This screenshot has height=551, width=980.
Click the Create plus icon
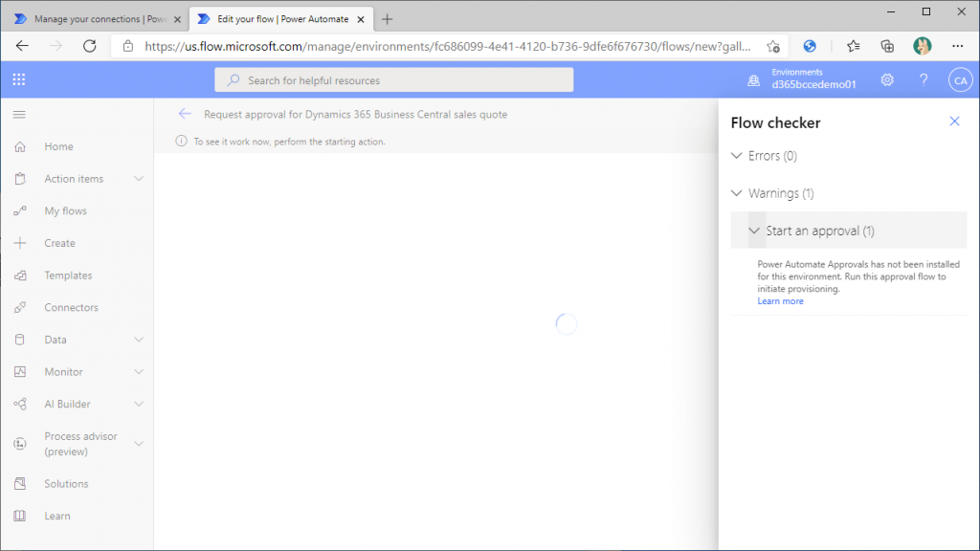pos(20,243)
